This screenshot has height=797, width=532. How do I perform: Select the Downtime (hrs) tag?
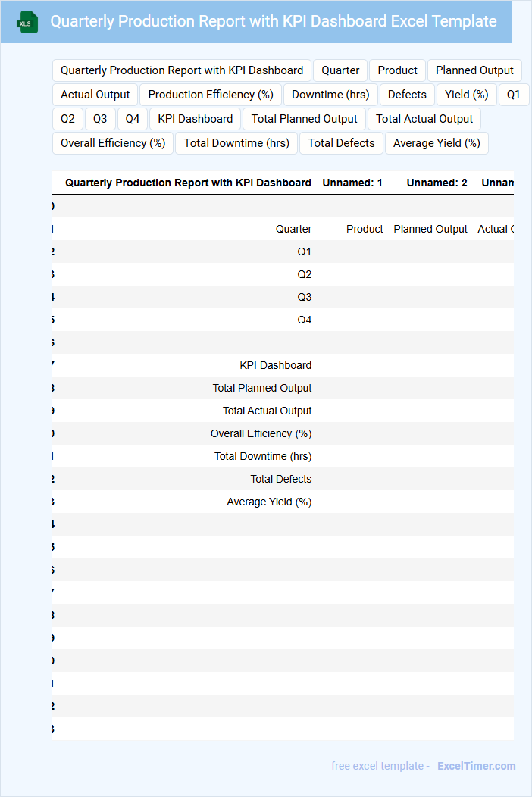tap(330, 95)
